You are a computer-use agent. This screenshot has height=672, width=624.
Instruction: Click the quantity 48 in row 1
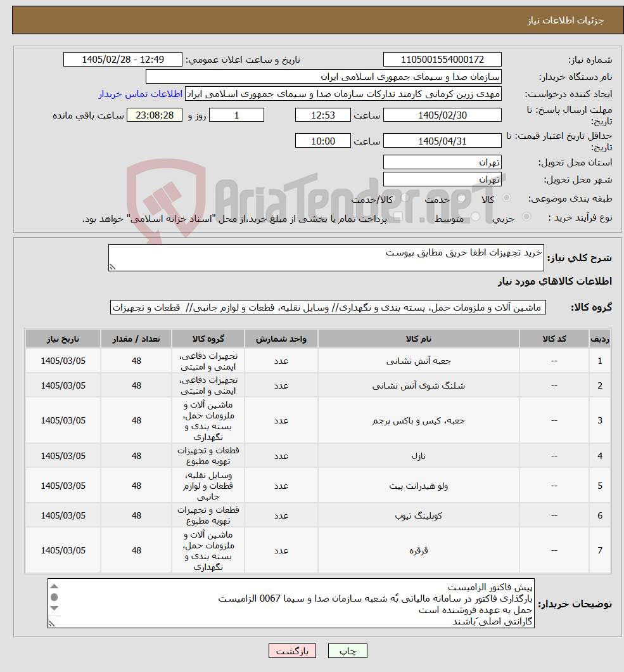click(x=136, y=361)
